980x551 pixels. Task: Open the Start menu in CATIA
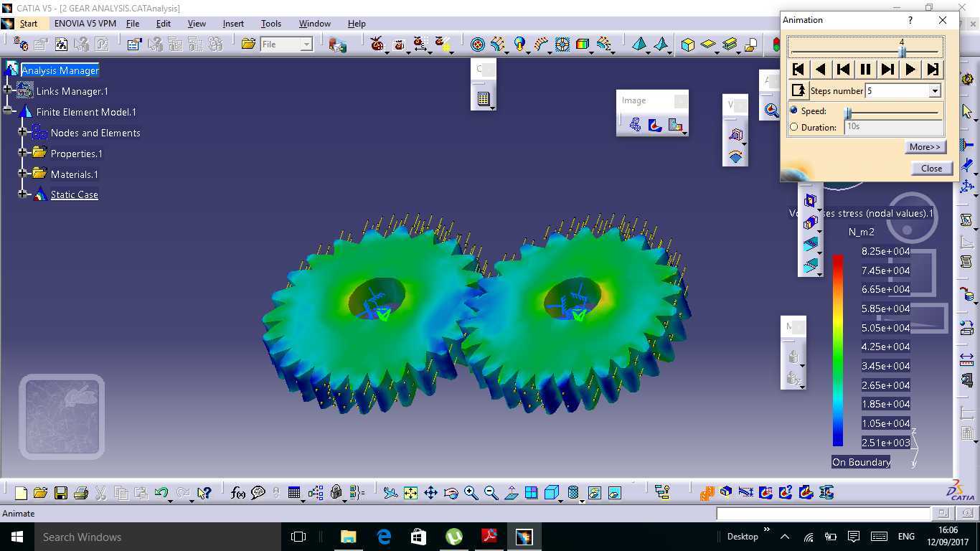(x=29, y=23)
